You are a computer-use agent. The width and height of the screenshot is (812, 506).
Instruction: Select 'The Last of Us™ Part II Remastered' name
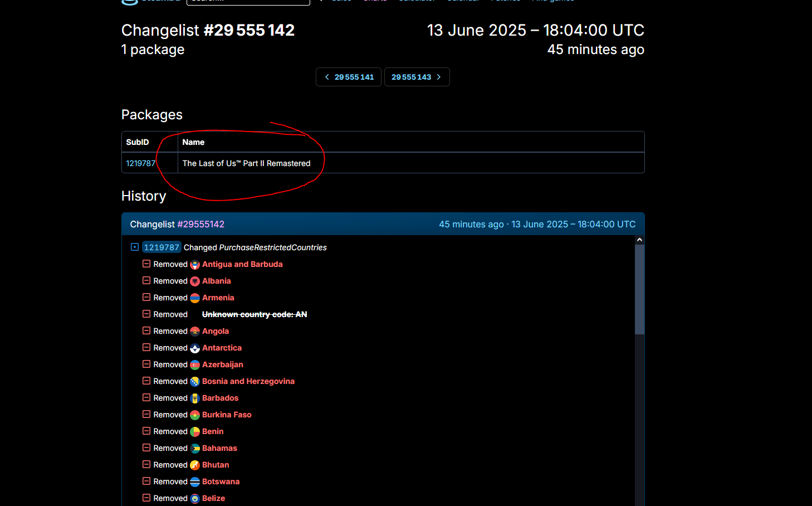click(x=247, y=163)
